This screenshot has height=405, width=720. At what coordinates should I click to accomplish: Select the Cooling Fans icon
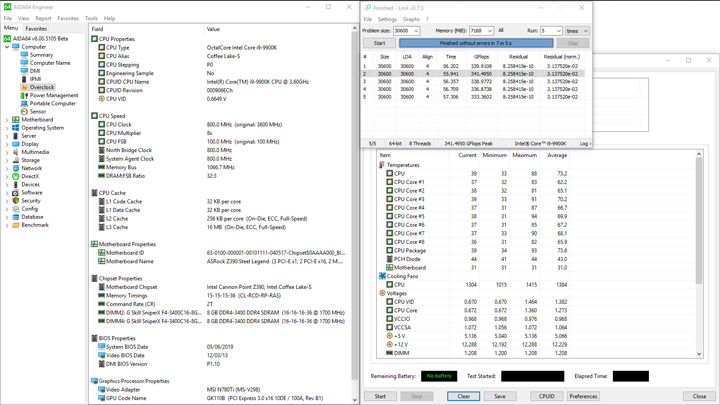(382, 276)
